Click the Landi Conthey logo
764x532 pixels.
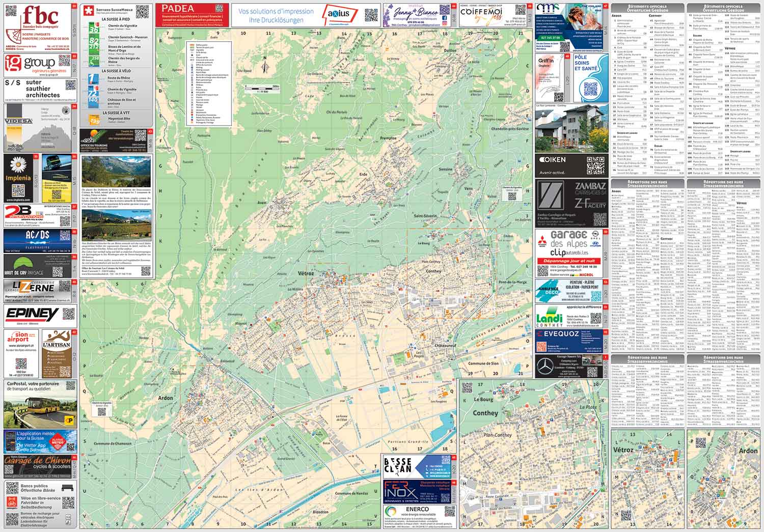(550, 318)
